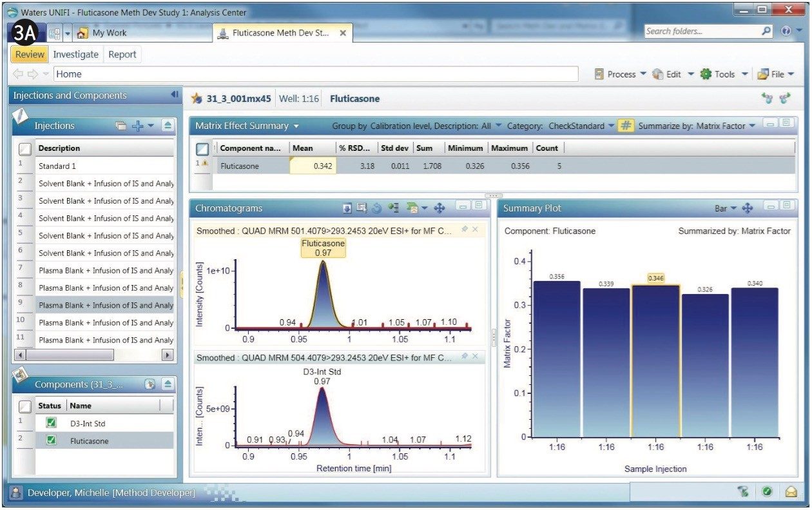Click the pan/move icon in Summary Plot header

[748, 208]
